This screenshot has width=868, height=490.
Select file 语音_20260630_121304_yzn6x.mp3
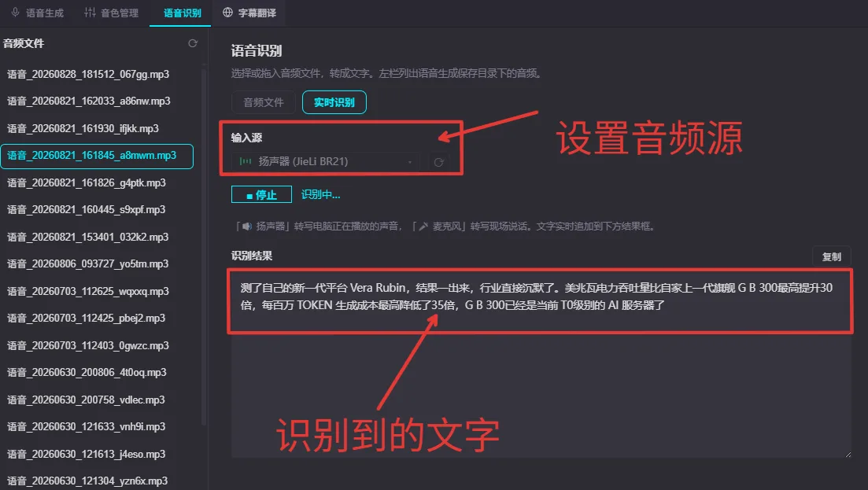(x=98, y=481)
